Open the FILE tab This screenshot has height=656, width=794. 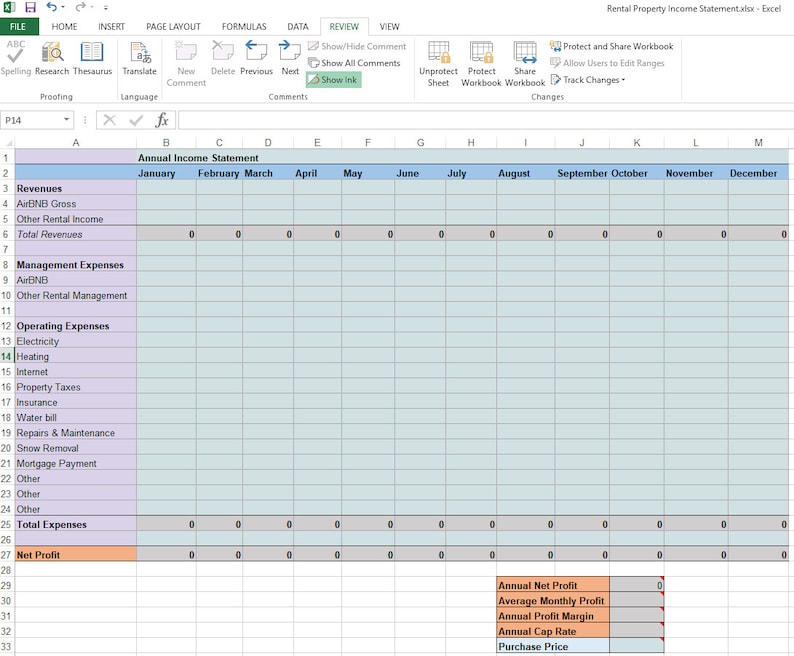click(18, 26)
